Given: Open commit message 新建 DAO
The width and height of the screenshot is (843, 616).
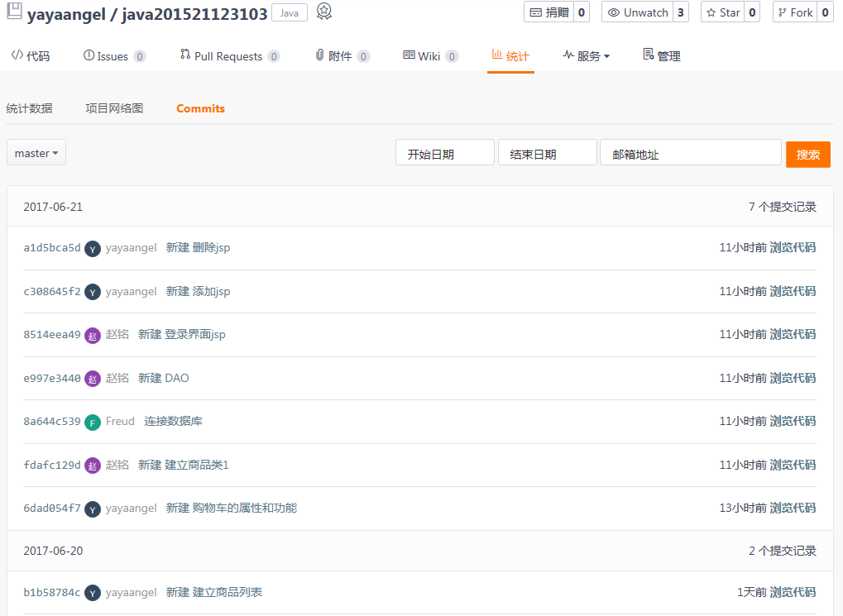Looking at the screenshot, I should [x=164, y=378].
